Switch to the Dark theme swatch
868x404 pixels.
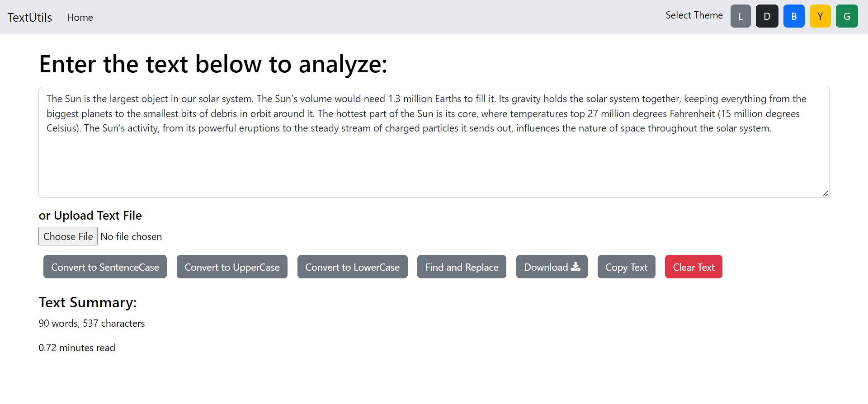767,16
